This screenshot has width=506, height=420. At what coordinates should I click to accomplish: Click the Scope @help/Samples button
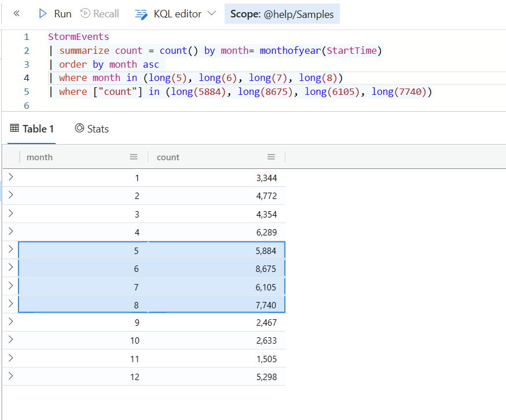point(282,14)
